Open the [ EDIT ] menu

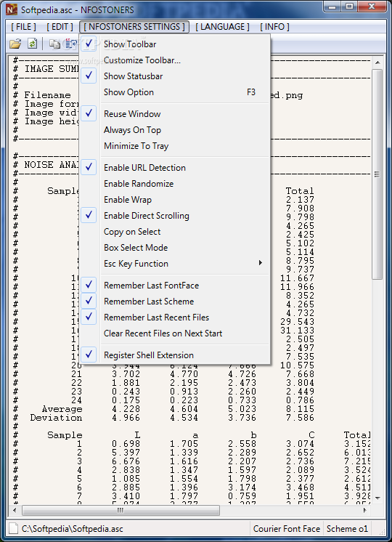pos(60,27)
